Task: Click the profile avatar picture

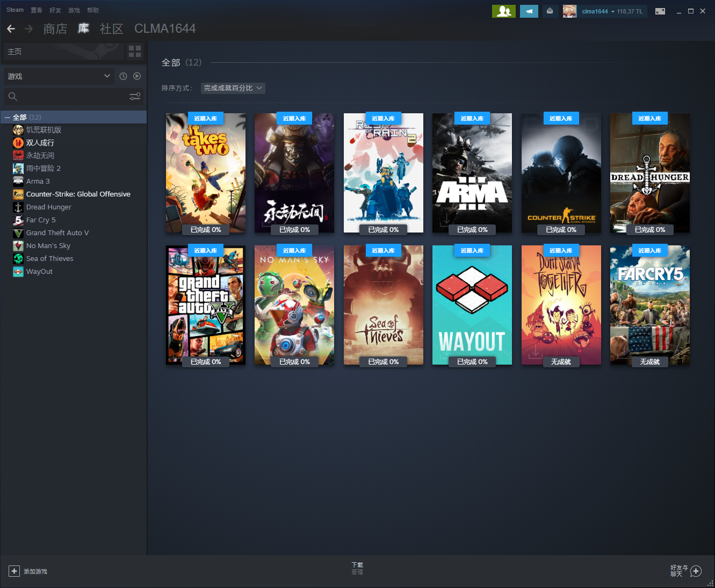Action: (569, 11)
